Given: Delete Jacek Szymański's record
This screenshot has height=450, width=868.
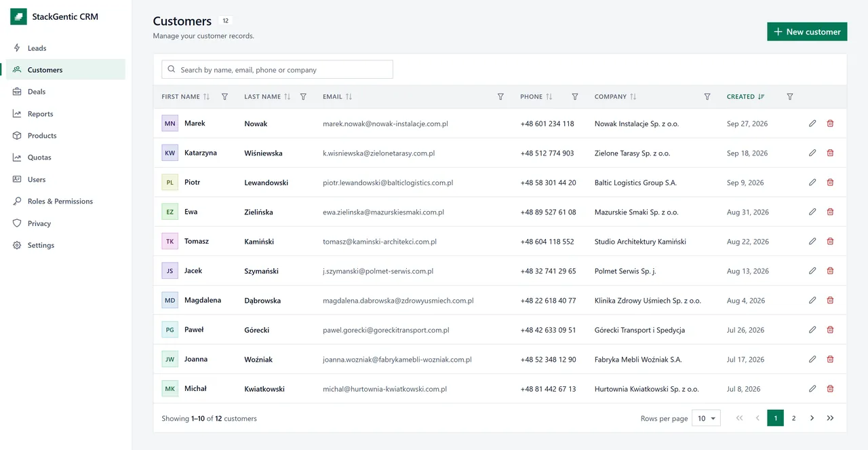Looking at the screenshot, I should (x=830, y=271).
